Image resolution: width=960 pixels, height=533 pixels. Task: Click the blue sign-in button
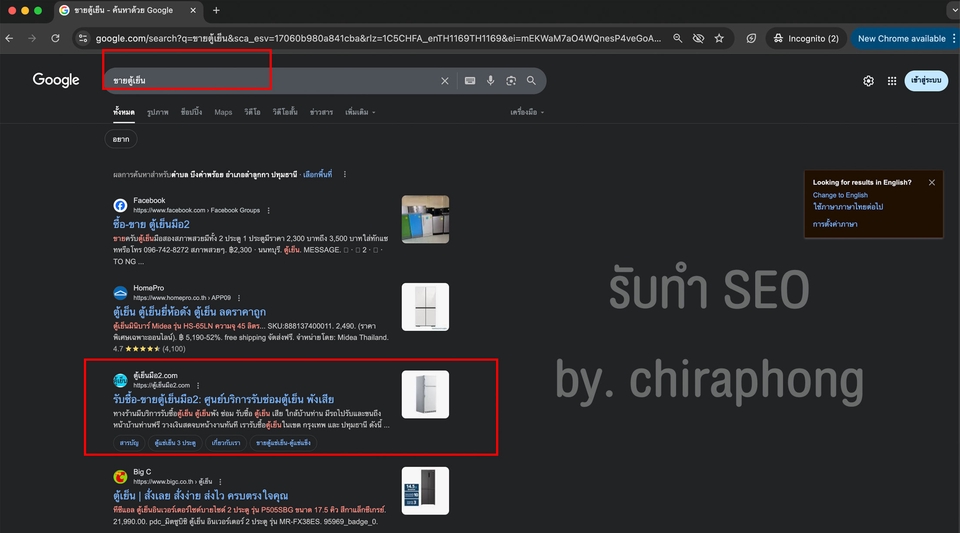(x=926, y=81)
